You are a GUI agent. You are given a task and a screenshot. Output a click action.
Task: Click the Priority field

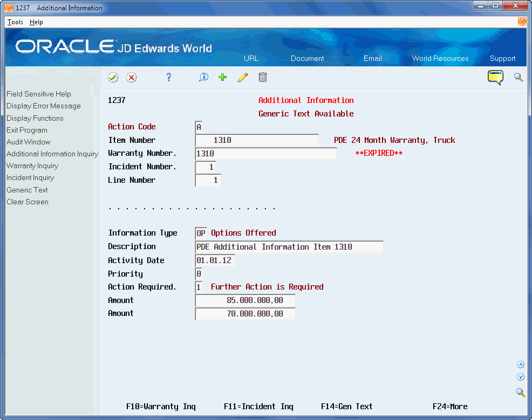pos(199,273)
